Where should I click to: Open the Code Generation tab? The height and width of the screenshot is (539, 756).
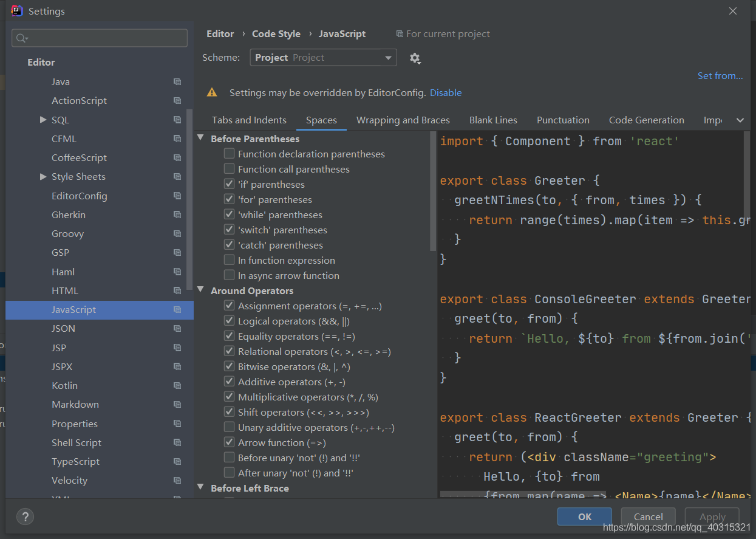[x=647, y=120]
